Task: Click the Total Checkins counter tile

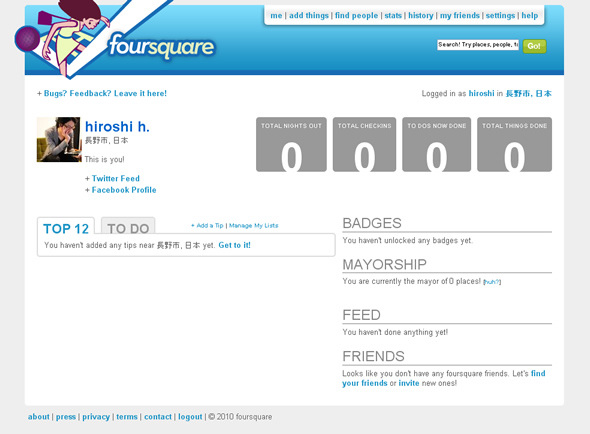Action: coord(364,145)
